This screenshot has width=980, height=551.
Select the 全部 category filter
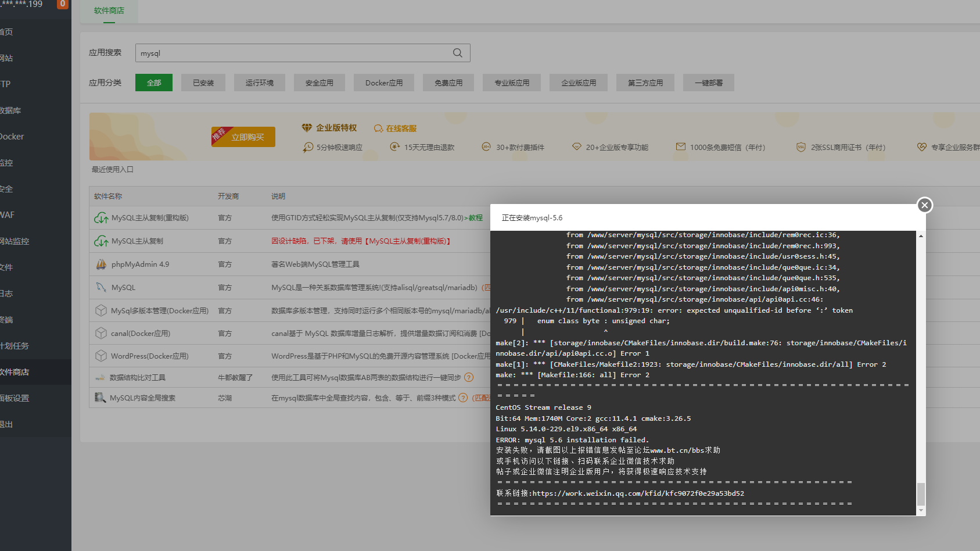coord(154,83)
